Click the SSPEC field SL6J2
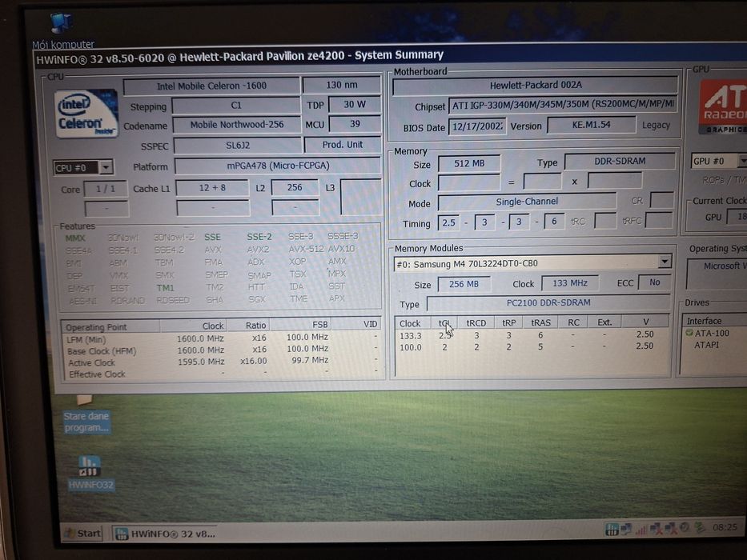 pos(237,146)
